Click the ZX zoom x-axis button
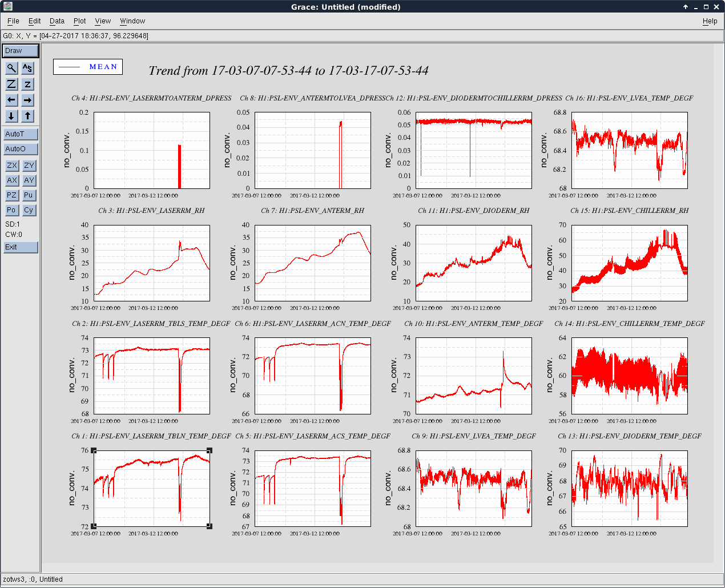 (12, 166)
